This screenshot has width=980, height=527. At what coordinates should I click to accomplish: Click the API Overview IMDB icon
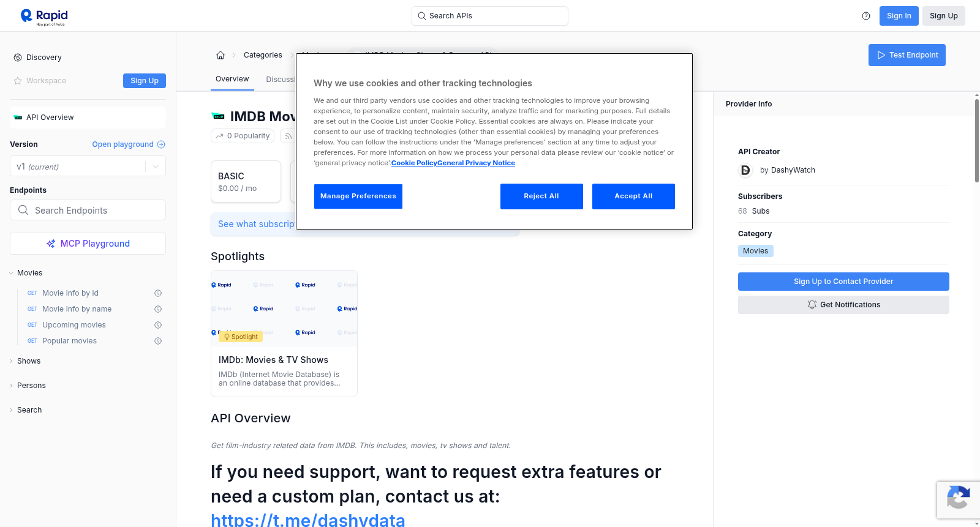click(18, 118)
